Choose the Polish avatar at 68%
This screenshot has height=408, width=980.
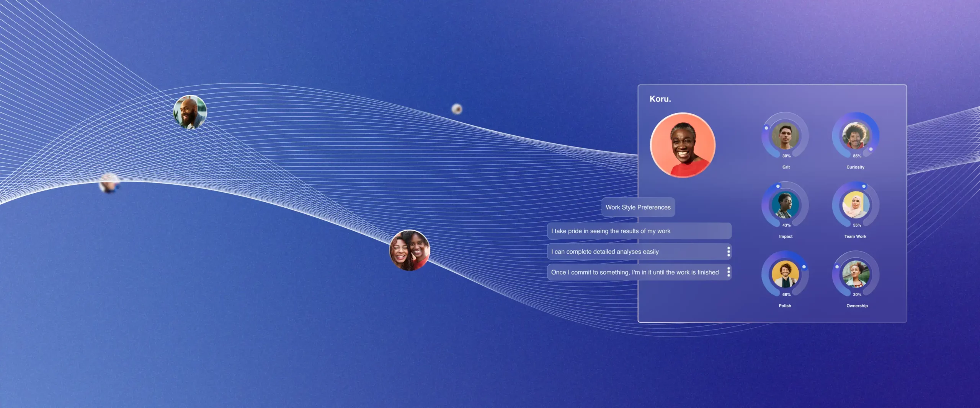[785, 274]
